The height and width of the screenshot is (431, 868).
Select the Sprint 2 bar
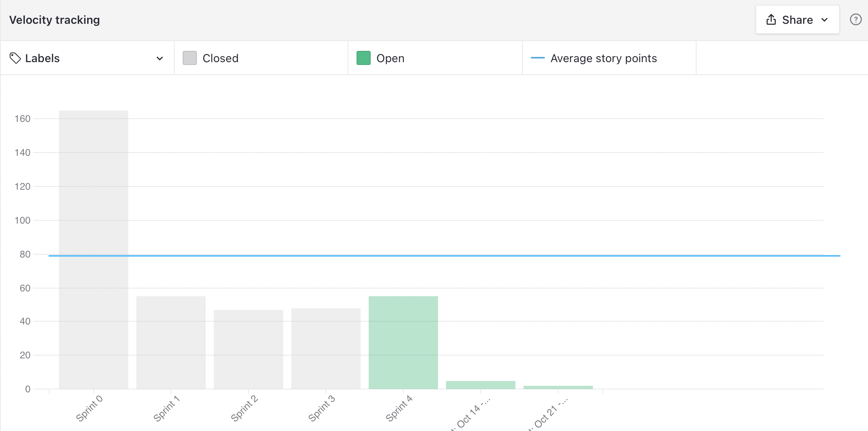[x=248, y=349]
